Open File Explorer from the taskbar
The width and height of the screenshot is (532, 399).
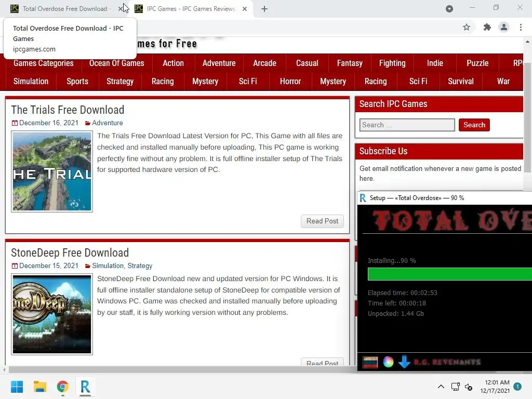pos(39,387)
